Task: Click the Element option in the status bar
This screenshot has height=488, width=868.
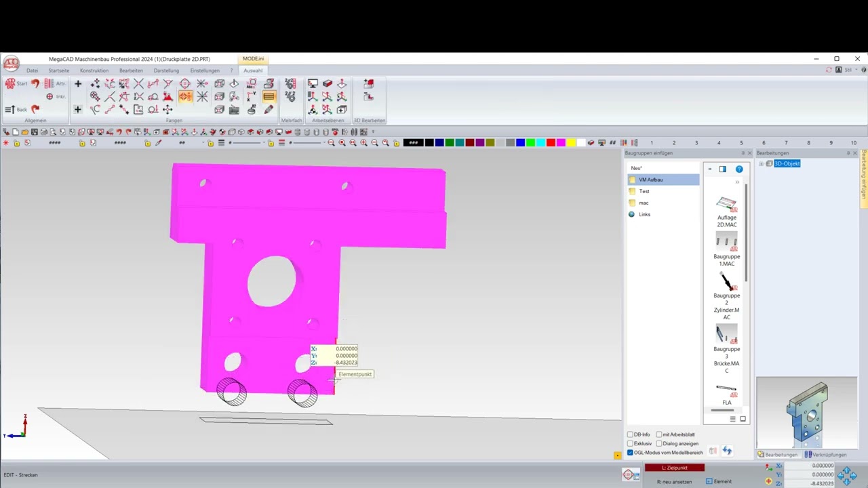Action: click(x=719, y=481)
